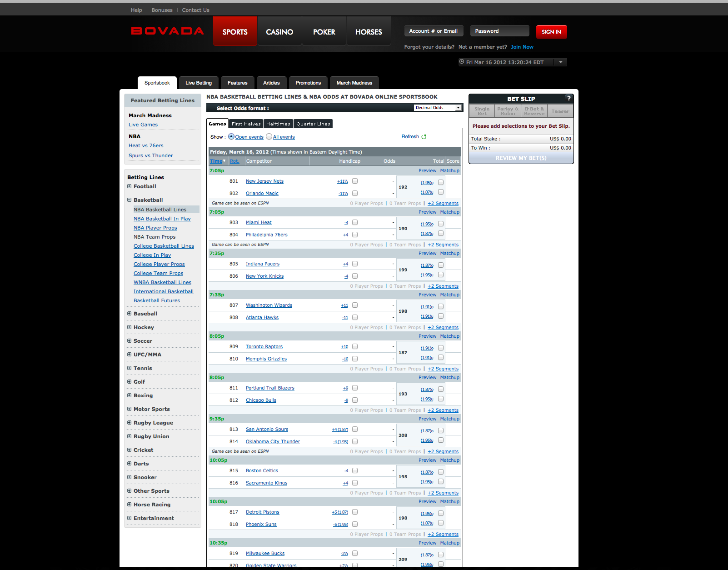
Task: Click the Password input field
Action: (x=499, y=31)
